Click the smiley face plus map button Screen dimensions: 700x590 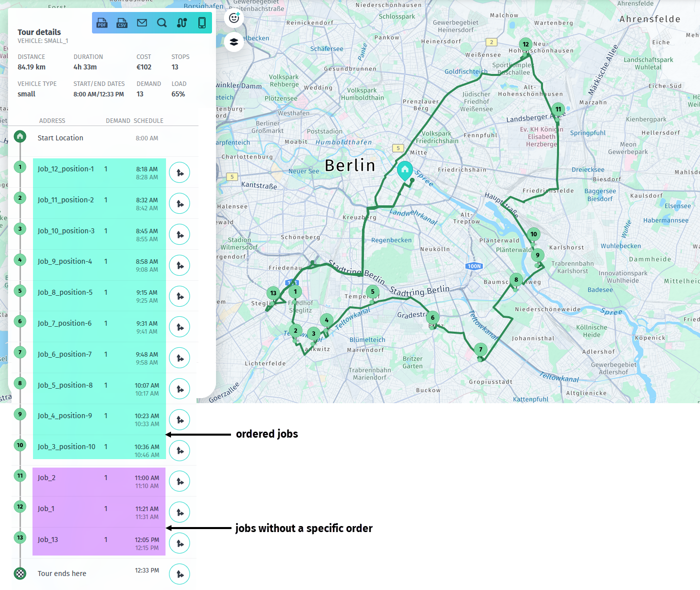pos(234,18)
